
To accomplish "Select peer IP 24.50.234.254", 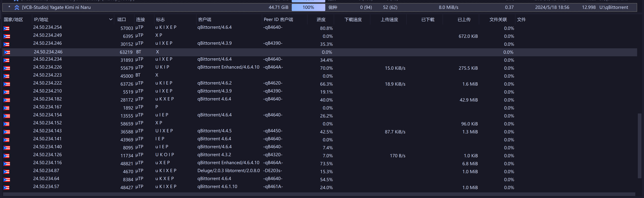I will coord(48,27).
